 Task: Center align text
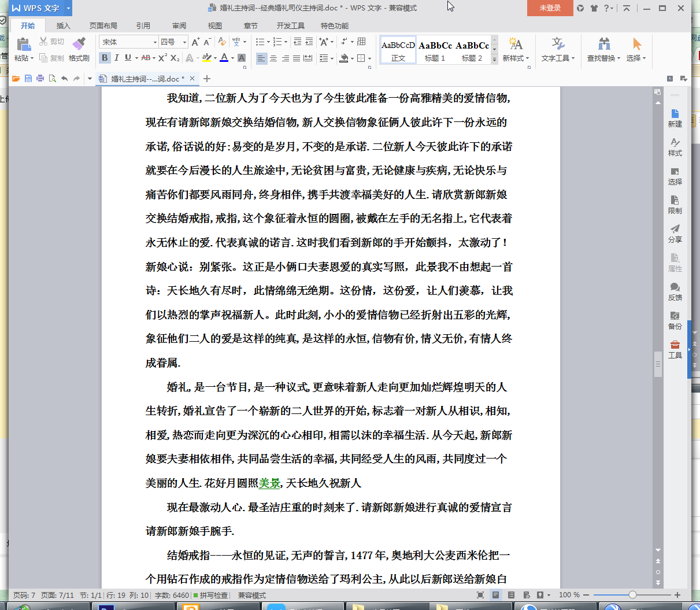click(x=273, y=58)
